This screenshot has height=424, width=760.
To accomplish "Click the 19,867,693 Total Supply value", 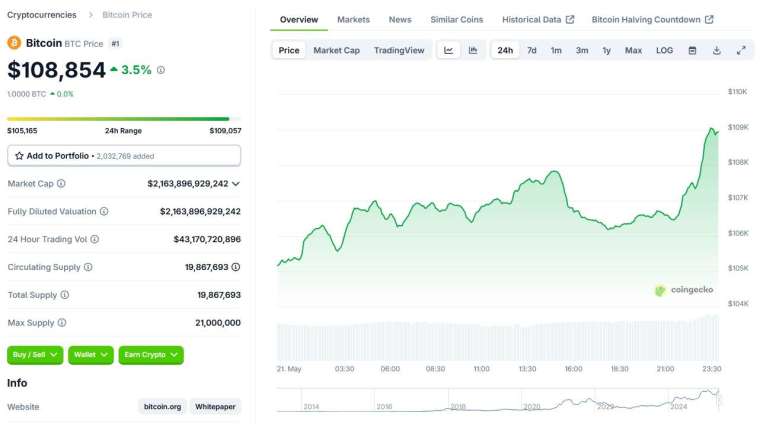I will tap(219, 295).
